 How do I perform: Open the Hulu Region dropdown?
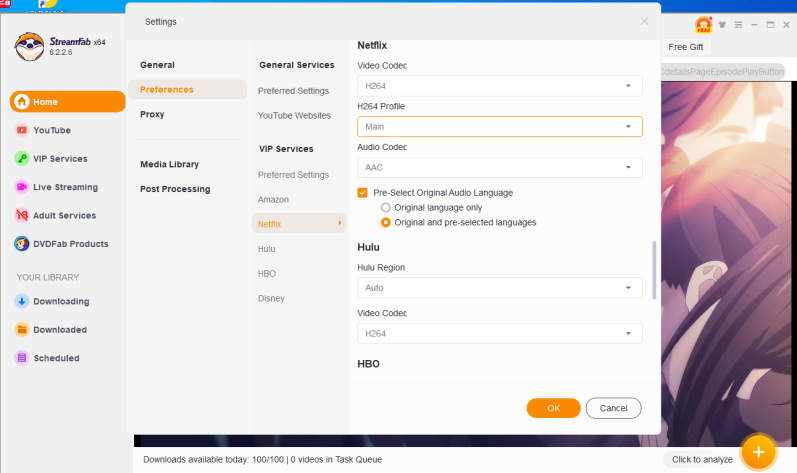coord(499,288)
